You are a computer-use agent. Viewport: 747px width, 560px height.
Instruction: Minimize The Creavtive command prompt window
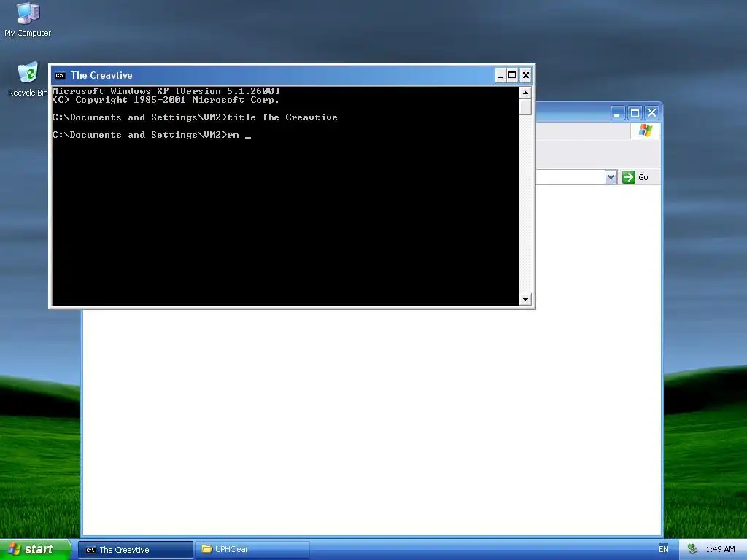pos(500,75)
